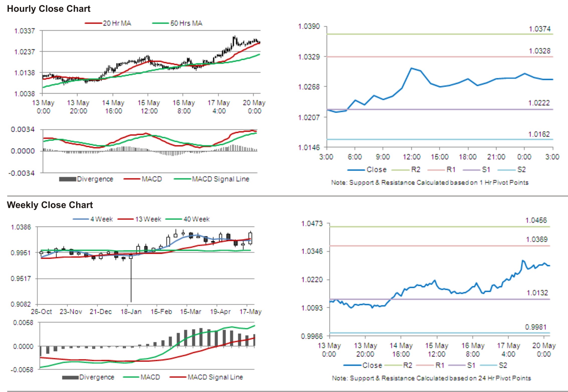The height and width of the screenshot is (392, 568).
Task: Click the "1.0386" weekly axis value
Action: [x=21, y=227]
